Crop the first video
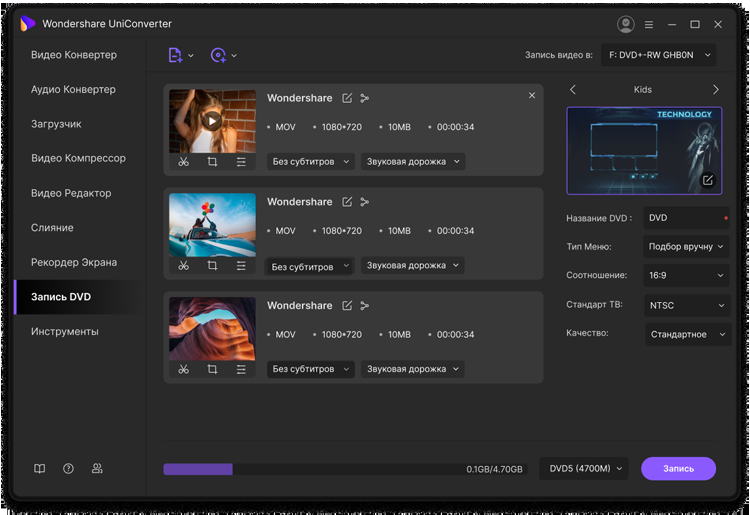Viewport: 750px width, 515px height. coord(212,162)
